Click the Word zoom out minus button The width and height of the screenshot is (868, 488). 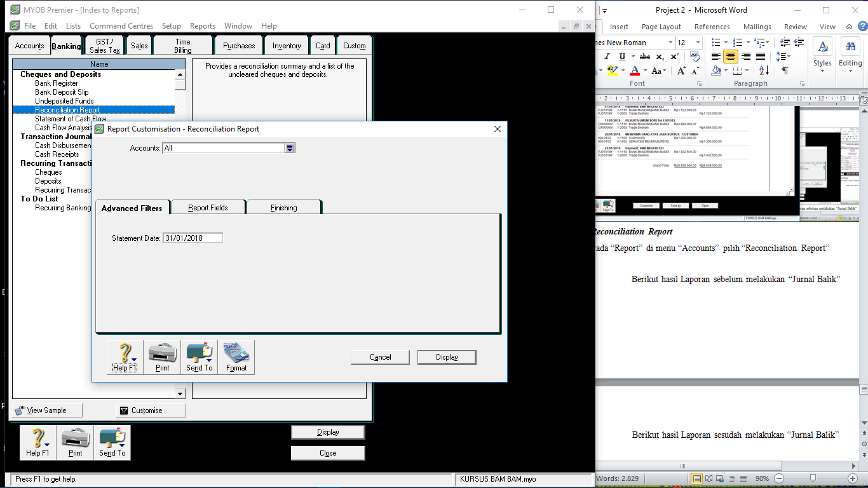780,478
